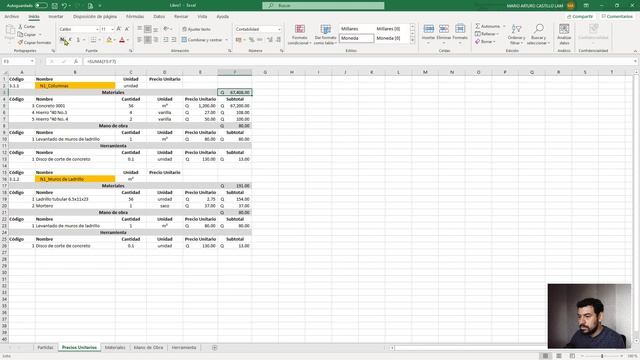Open the Ayuda tab
The width and height of the screenshot is (640, 360).
point(222,17)
